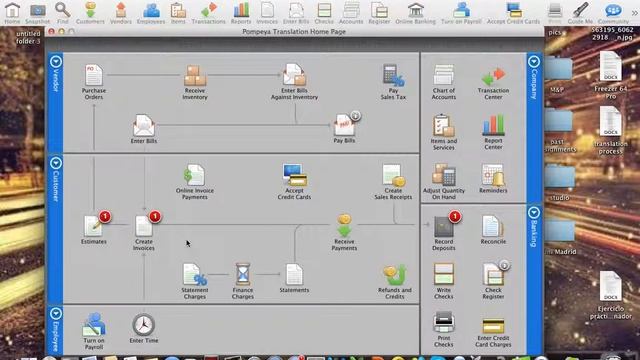Image resolution: width=640 pixels, height=360 pixels.
Task: Open Create Invoices
Action: (144, 233)
